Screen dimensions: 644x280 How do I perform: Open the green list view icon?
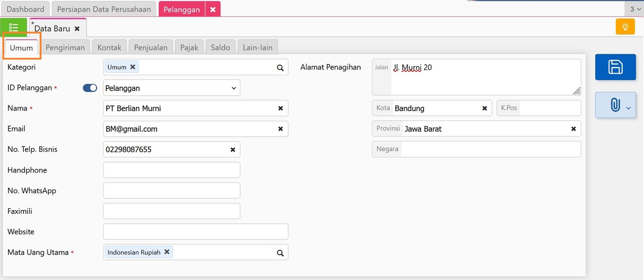click(x=14, y=28)
